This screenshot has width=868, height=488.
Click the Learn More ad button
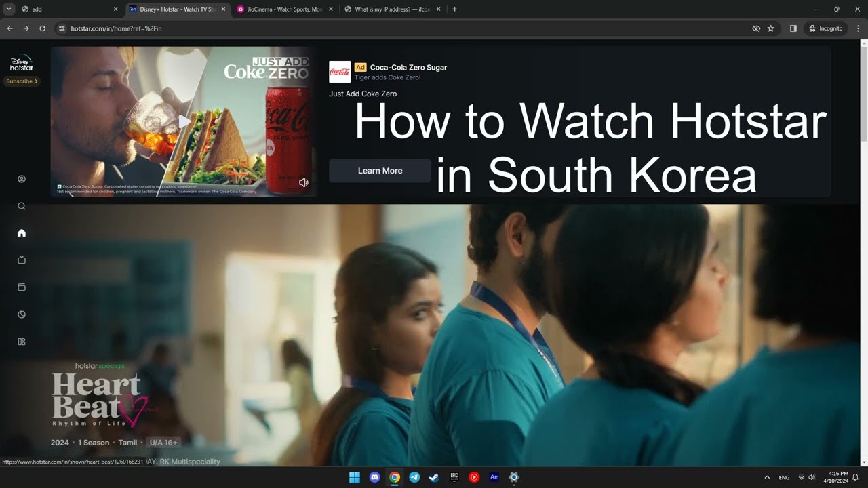(380, 171)
